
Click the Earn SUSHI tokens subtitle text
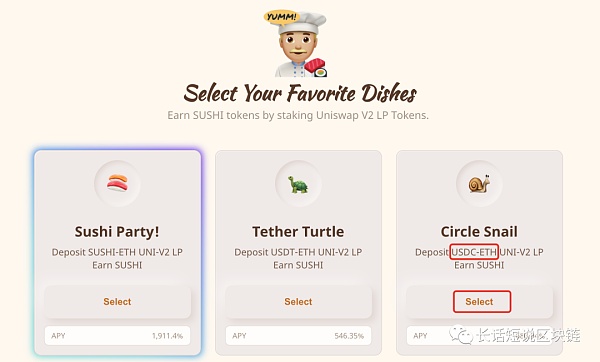298,115
